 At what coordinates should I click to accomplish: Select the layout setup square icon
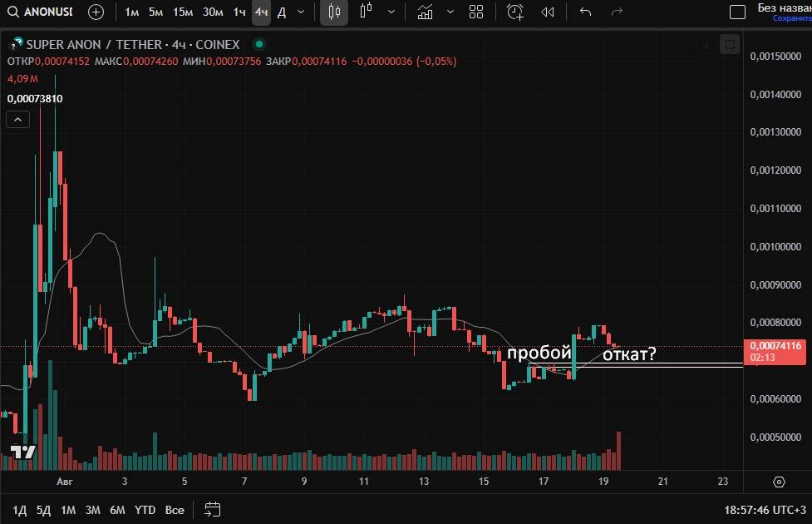[737, 12]
